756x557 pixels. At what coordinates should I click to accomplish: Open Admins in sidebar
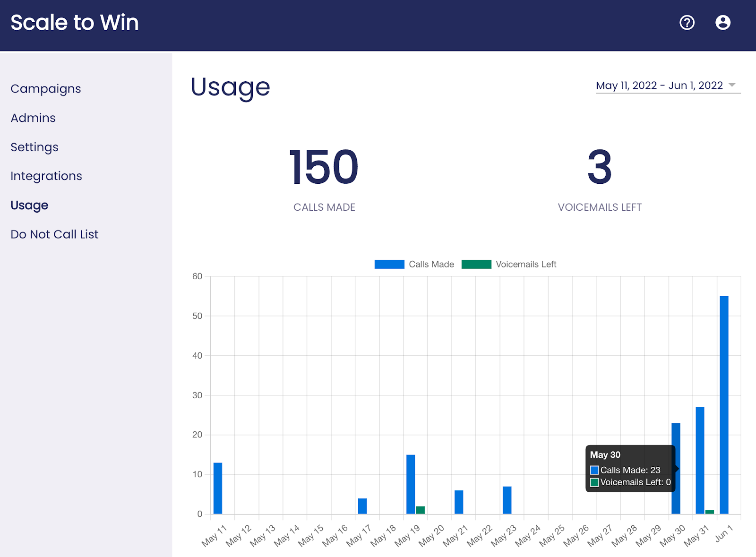33,118
